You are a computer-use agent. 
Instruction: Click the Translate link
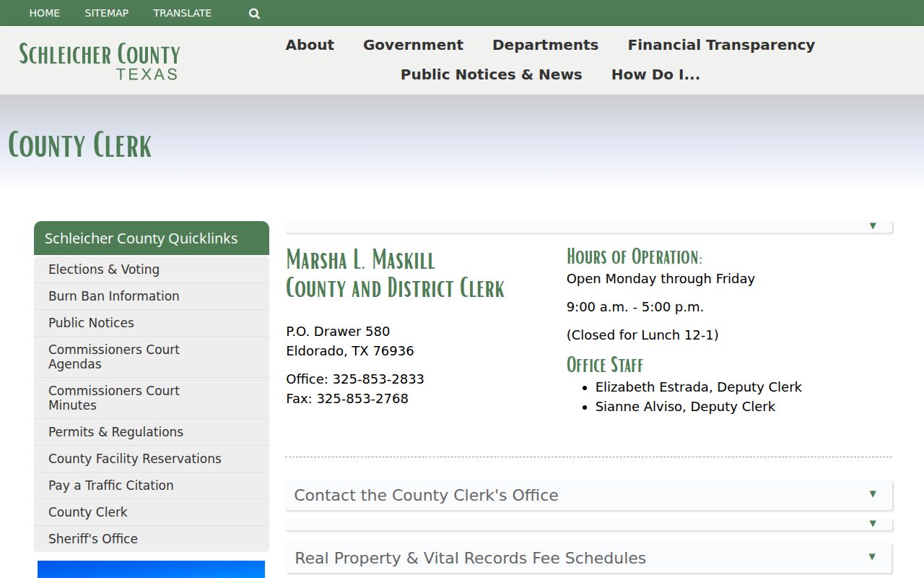click(x=183, y=13)
